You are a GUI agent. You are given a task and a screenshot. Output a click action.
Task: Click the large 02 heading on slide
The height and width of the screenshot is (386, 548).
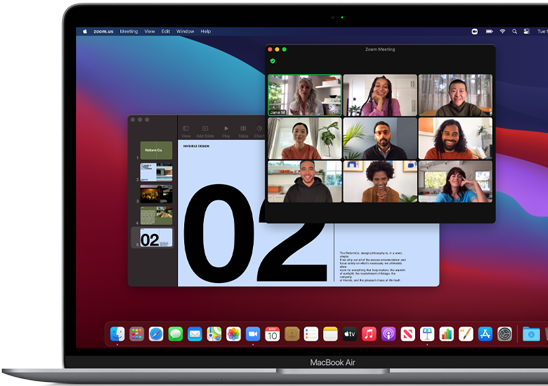[255, 234]
